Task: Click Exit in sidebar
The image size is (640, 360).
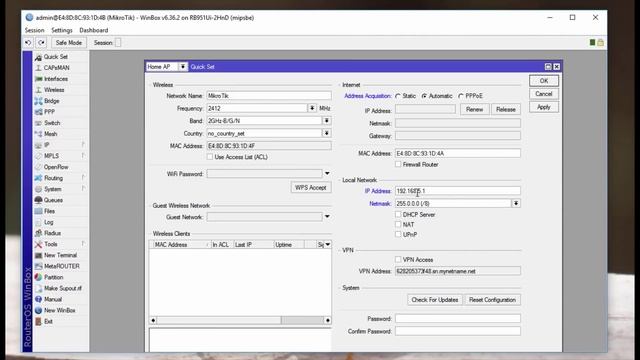Action: click(x=48, y=321)
